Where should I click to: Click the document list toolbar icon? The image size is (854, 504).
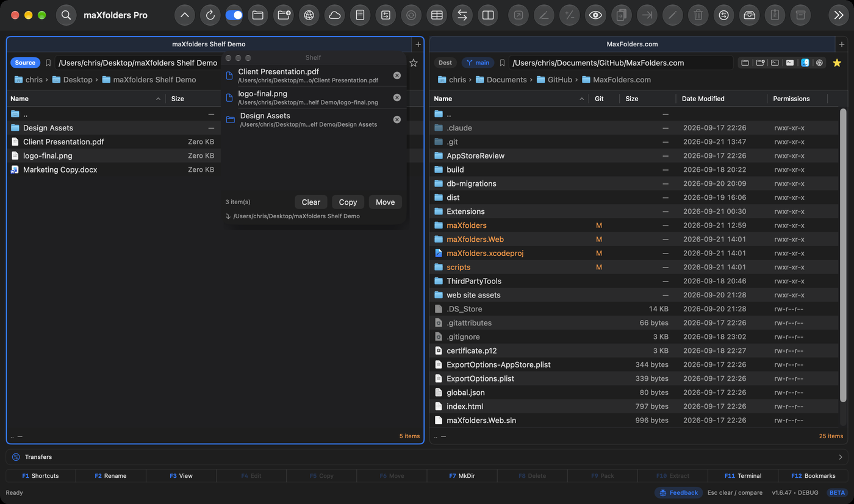pos(360,15)
